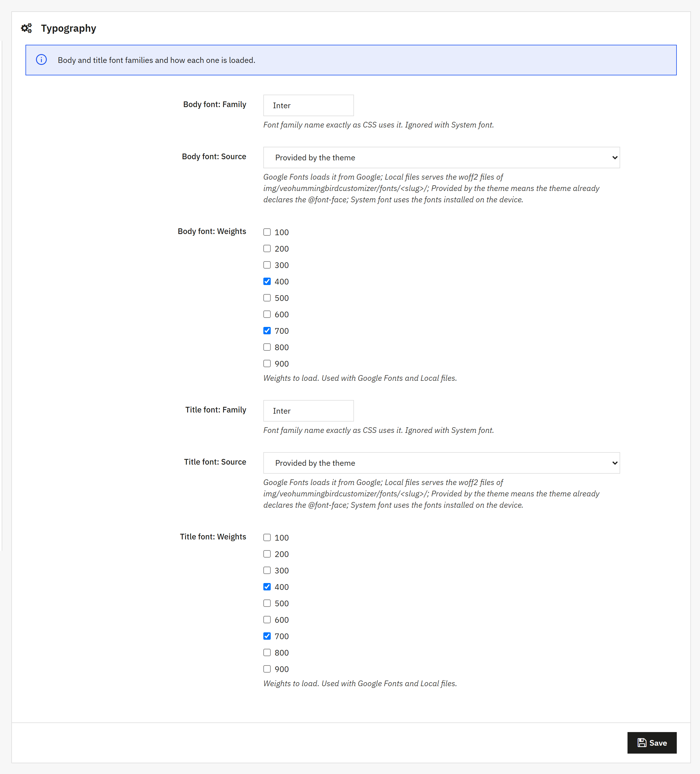Image resolution: width=700 pixels, height=774 pixels.
Task: Click the 'Body font: Source' label
Action: click(x=214, y=157)
